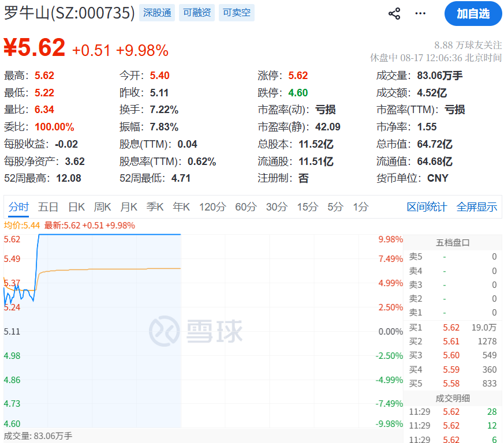This screenshot has height=443, width=504.
Task: Switch to the 日K chart tab
Action: [x=77, y=207]
